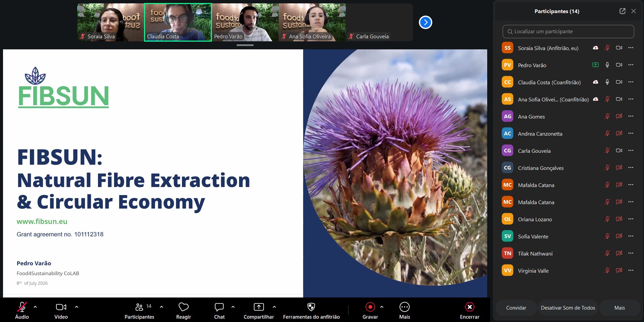This screenshot has width=644, height=322.
Task: Click Sofia Valente SV avatar
Action: (x=507, y=236)
